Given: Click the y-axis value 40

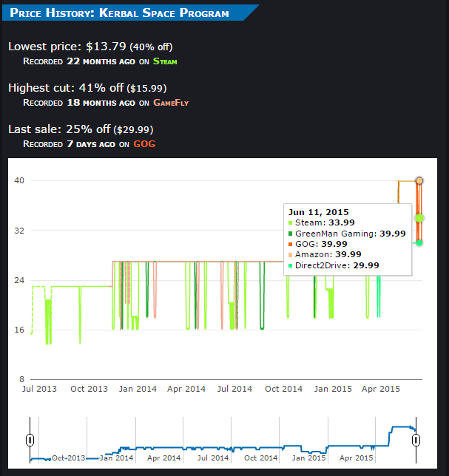Looking at the screenshot, I should 19,180.
